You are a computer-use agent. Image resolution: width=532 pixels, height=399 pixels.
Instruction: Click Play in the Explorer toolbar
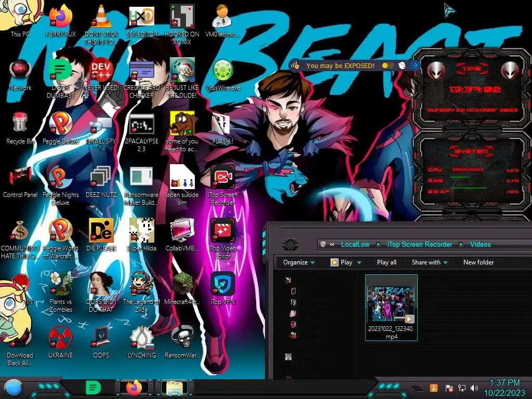[x=342, y=262]
